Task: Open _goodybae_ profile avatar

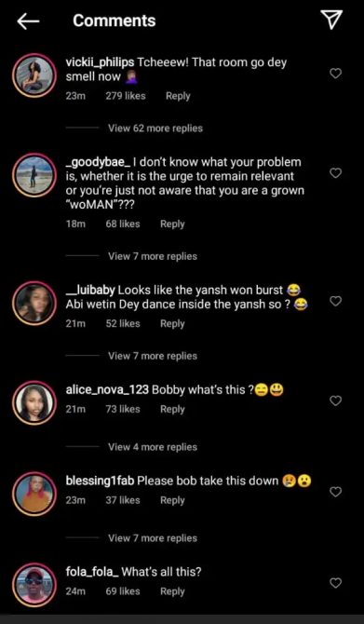Action: pos(34,175)
